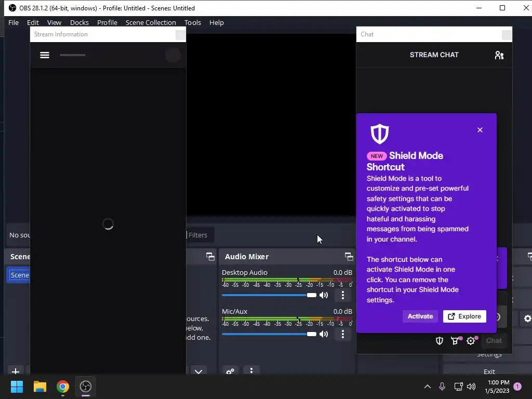Image resolution: width=532 pixels, height=399 pixels.
Task: Open the notification badge in taskbar
Action: (x=517, y=387)
